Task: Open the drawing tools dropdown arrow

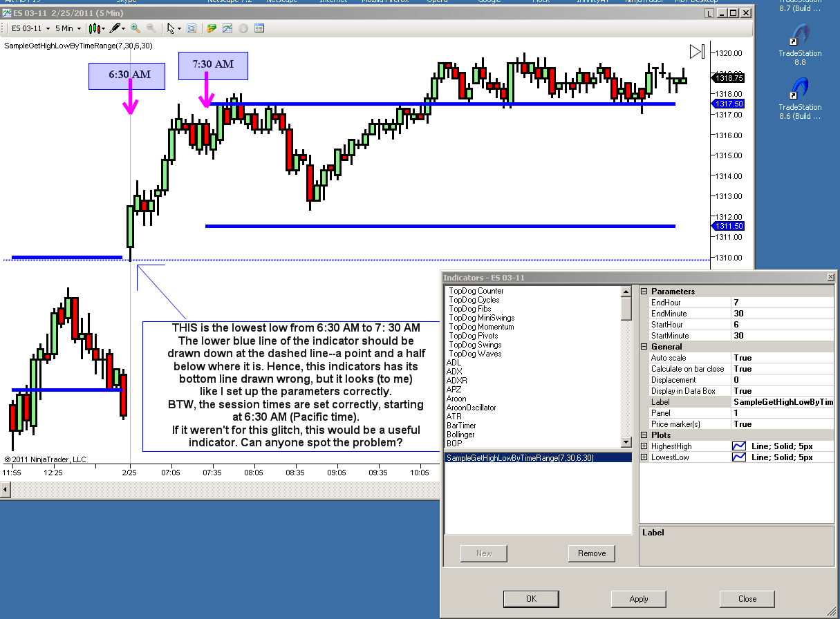Action: pos(123,29)
